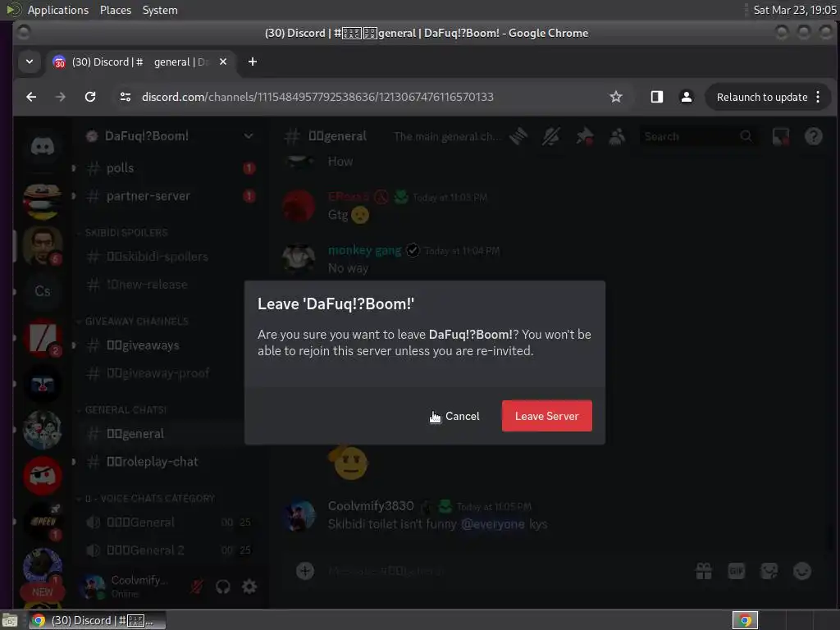The width and height of the screenshot is (840, 630).
Task: View site information icon in address bar
Action: 126,97
